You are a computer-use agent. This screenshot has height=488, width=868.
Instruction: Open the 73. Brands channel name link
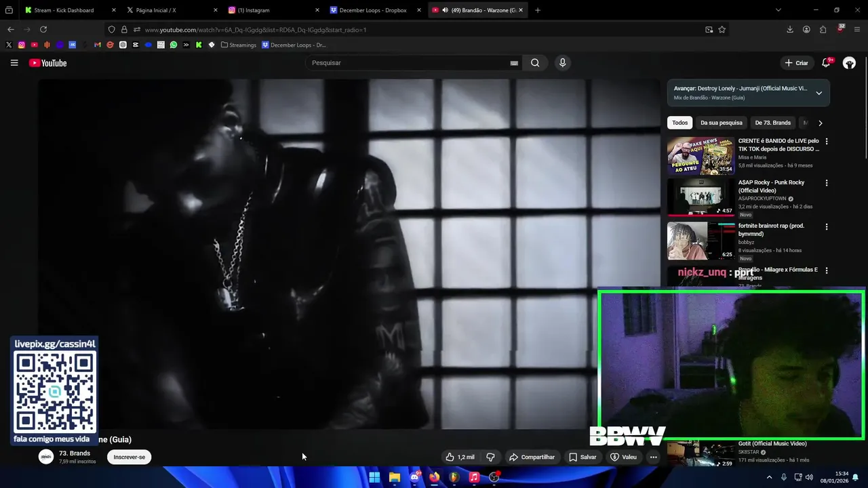pyautogui.click(x=75, y=453)
